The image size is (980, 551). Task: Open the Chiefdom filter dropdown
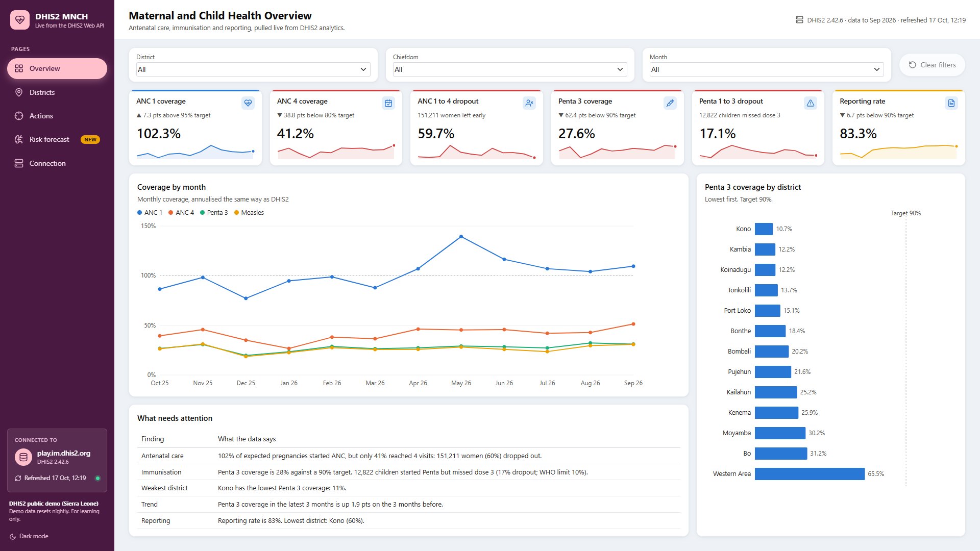(x=510, y=69)
